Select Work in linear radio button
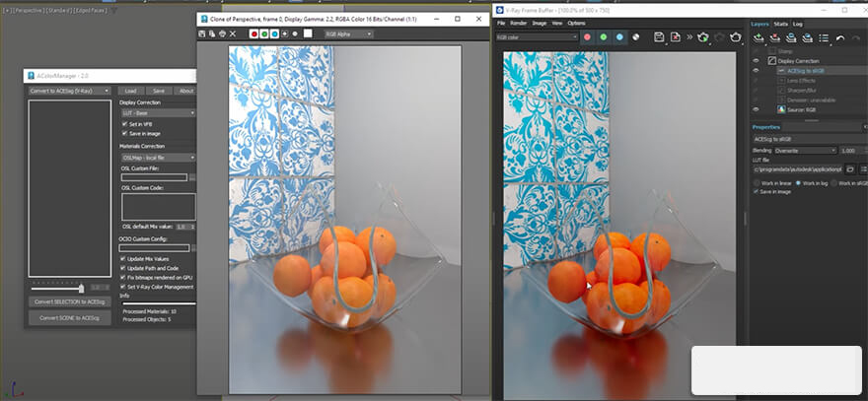The image size is (868, 401). coord(757,182)
